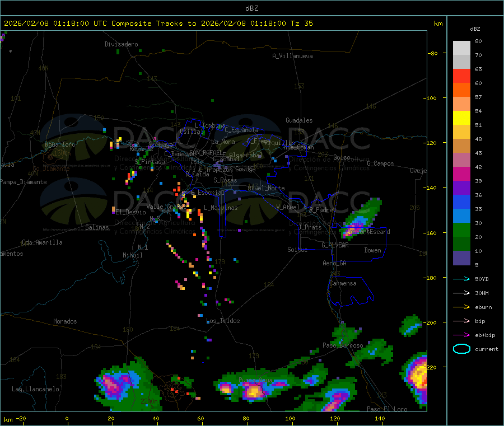Click the cyan 50YD track arrow legend icon
504x426 pixels.
pyautogui.click(x=461, y=279)
